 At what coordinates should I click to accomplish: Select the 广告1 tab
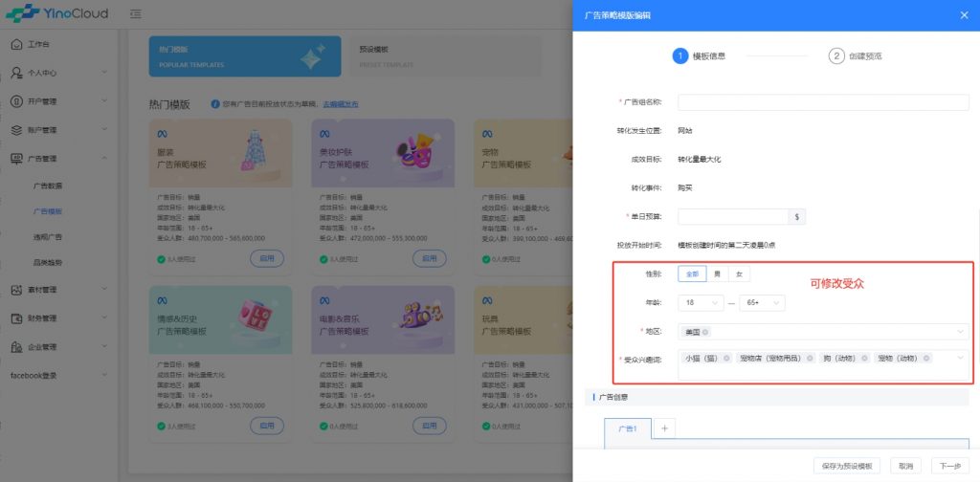pos(628,428)
